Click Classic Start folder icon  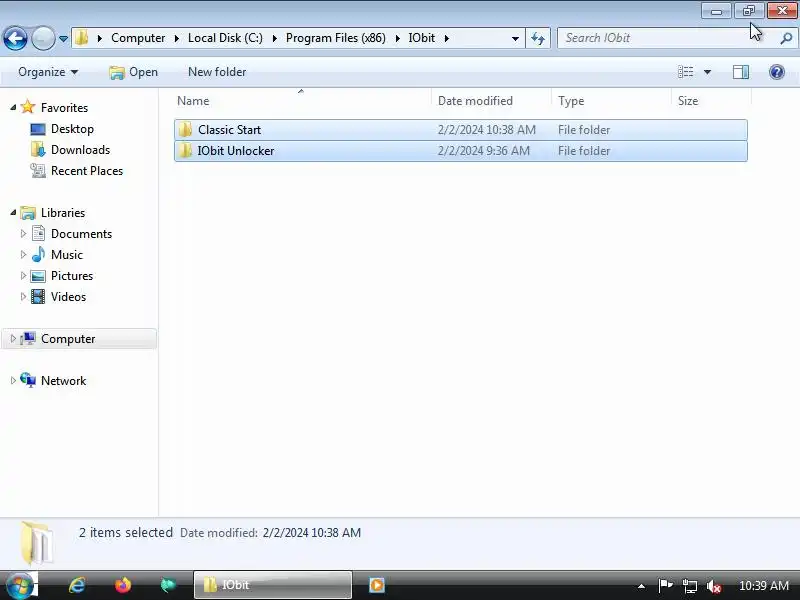[185, 130]
